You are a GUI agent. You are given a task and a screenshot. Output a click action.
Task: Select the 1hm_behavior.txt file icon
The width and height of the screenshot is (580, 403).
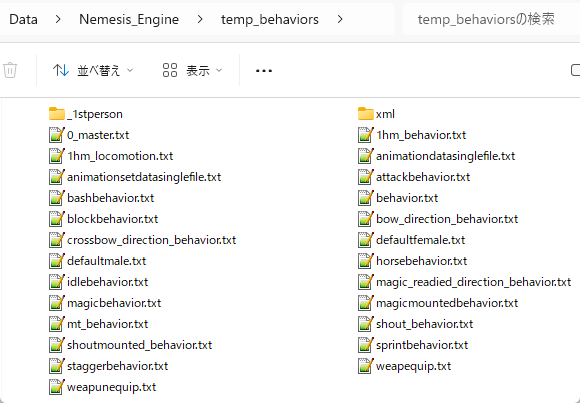[365, 135]
